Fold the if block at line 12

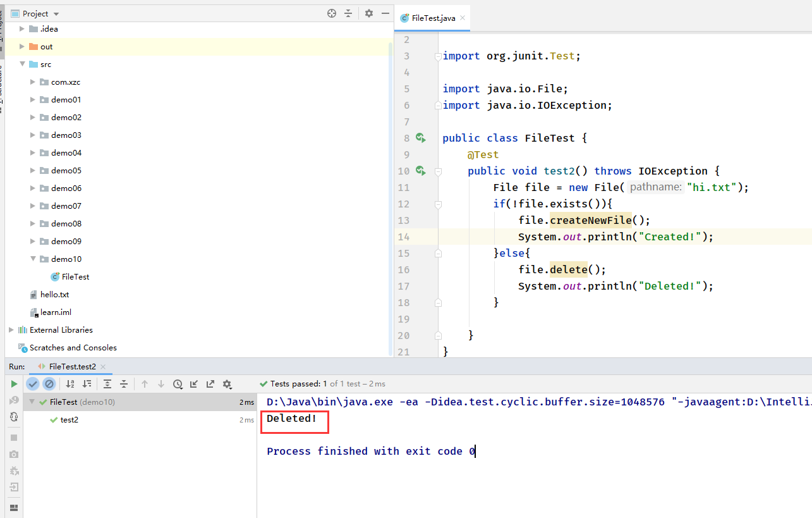(437, 204)
